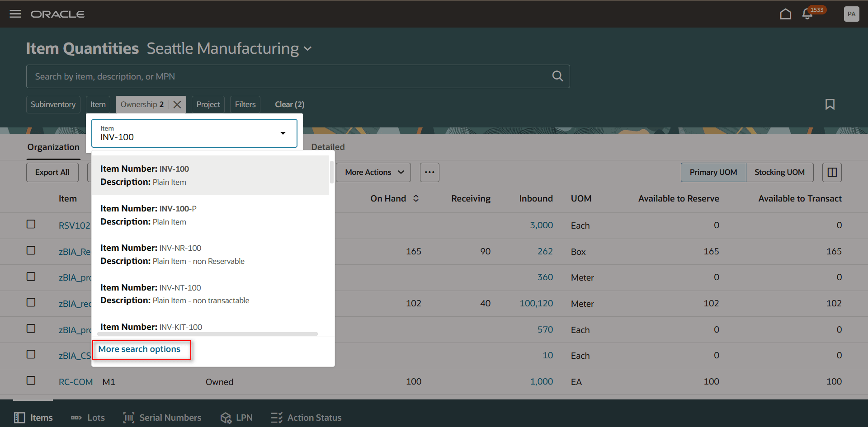Image resolution: width=868 pixels, height=427 pixels.
Task: Click the UOM column header
Action: point(581,198)
